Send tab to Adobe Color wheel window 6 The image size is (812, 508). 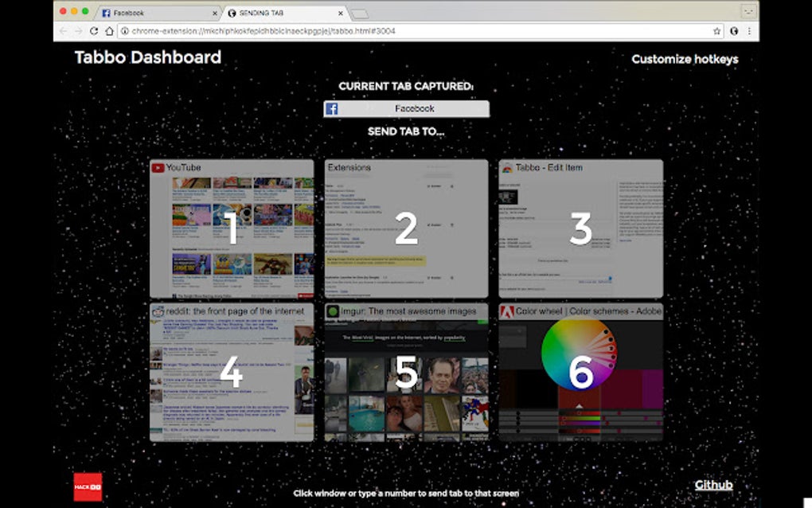click(580, 373)
